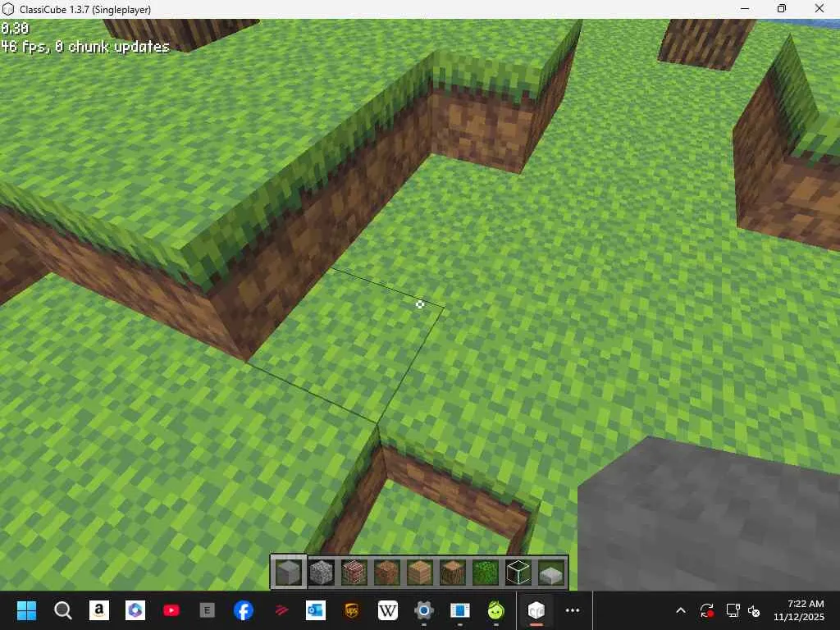Open Outlook from the taskbar

coord(316,610)
